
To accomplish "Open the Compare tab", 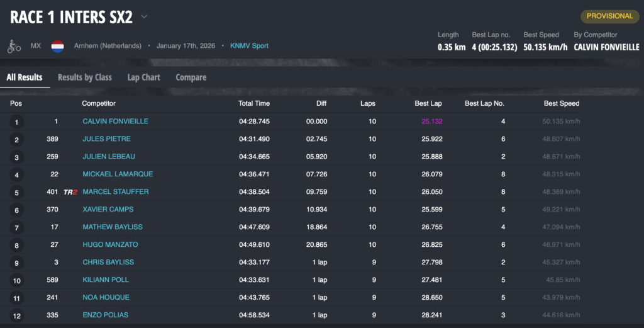I will (191, 77).
